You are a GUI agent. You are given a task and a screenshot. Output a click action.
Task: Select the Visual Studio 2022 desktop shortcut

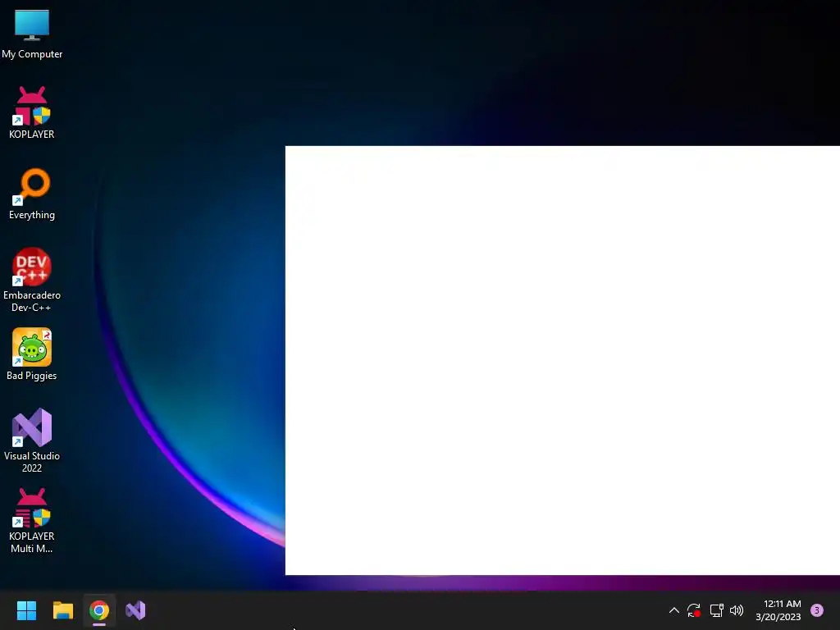pos(32,441)
